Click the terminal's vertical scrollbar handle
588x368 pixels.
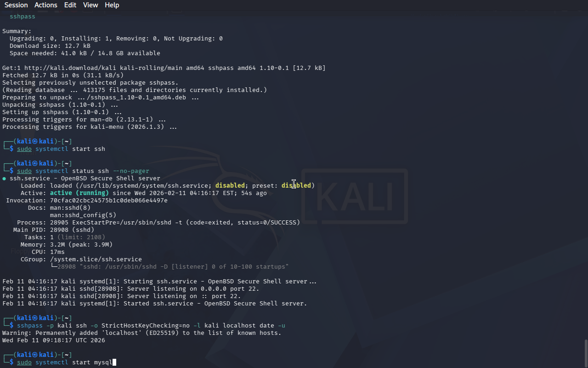point(586,353)
